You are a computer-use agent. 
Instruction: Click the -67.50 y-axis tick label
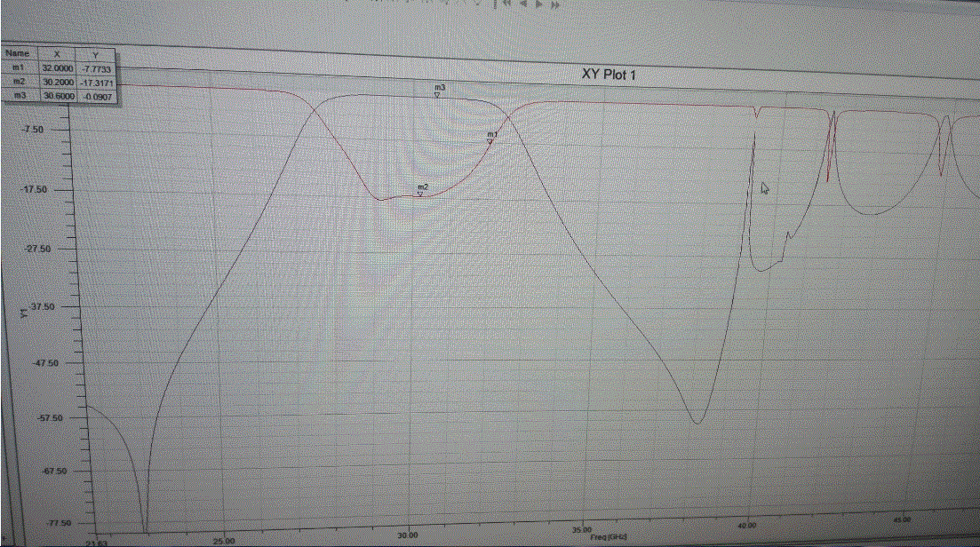pyautogui.click(x=54, y=471)
